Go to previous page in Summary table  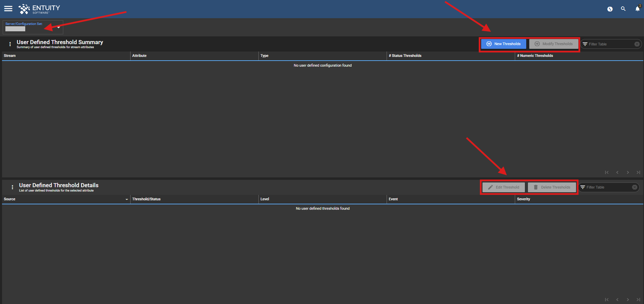(x=617, y=172)
